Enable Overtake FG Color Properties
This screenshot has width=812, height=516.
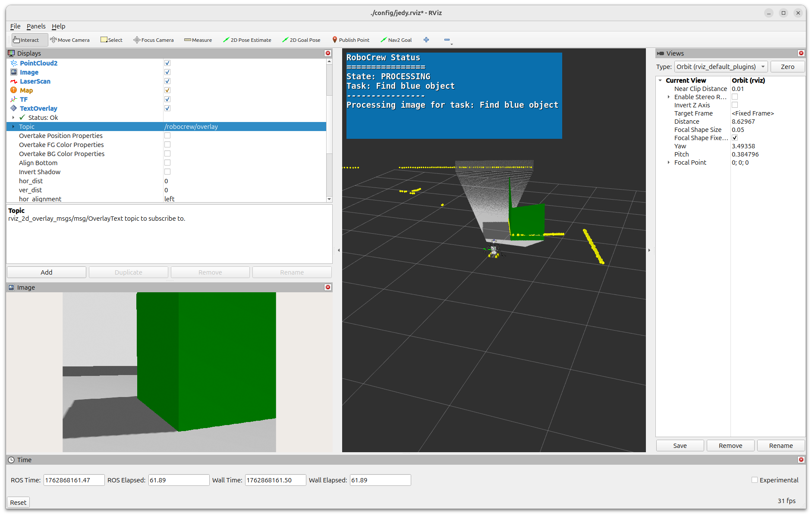click(167, 144)
